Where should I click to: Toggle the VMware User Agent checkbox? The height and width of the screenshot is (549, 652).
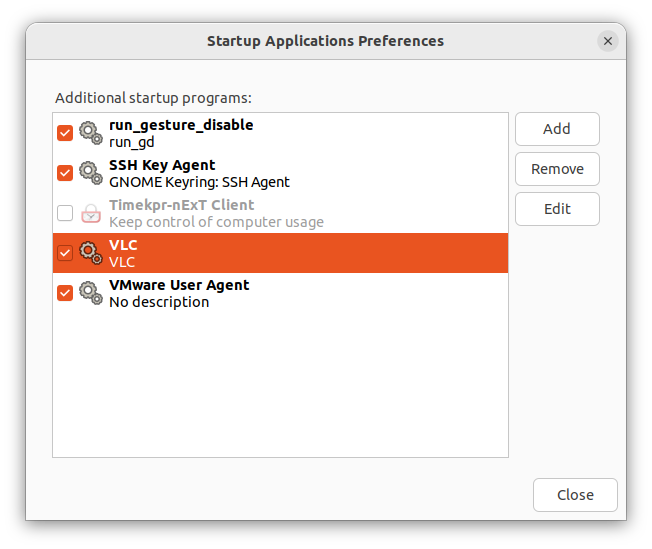65,293
